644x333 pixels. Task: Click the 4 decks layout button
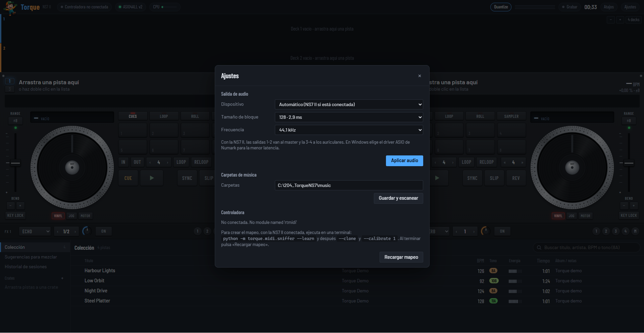[x=634, y=20]
